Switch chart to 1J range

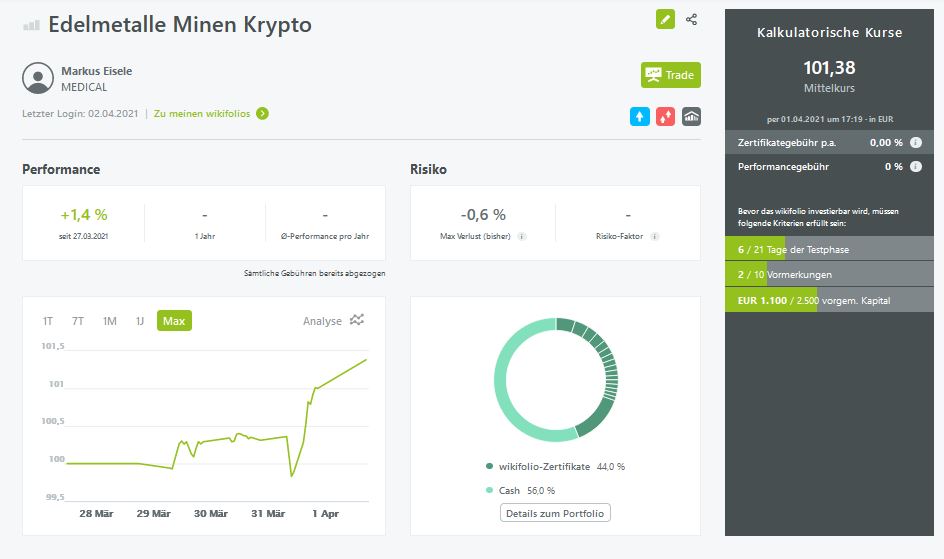click(x=140, y=321)
